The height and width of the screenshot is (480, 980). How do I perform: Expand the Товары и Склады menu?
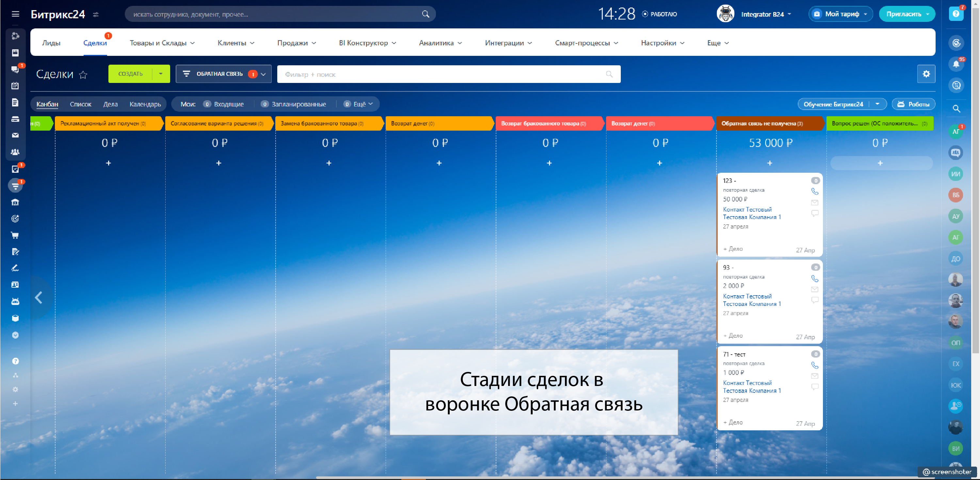pyautogui.click(x=162, y=43)
